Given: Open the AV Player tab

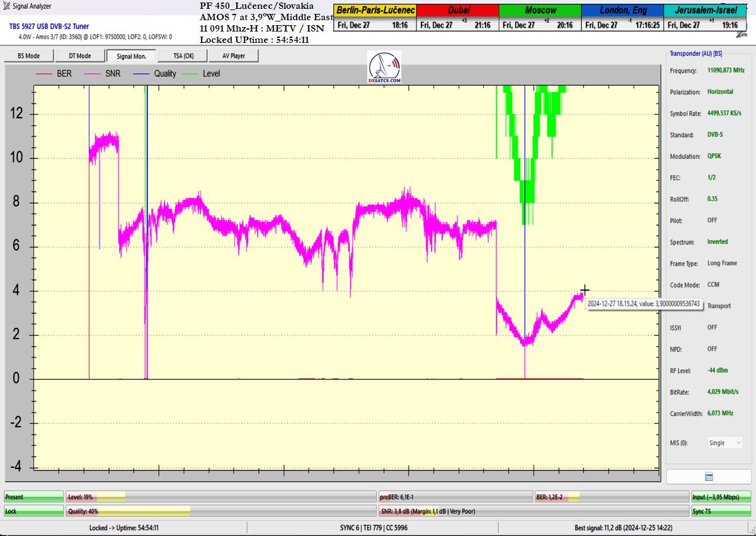Looking at the screenshot, I should coord(233,56).
